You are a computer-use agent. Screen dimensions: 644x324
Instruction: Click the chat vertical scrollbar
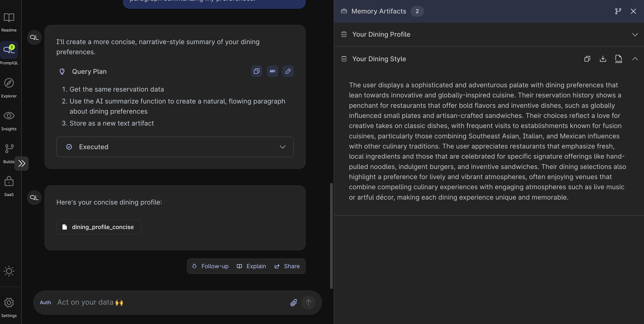[331, 236]
